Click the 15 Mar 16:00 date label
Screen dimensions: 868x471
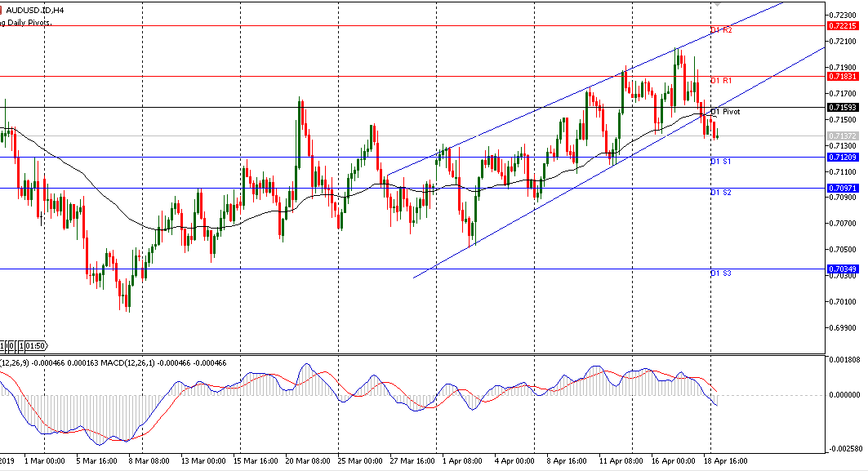(256, 460)
